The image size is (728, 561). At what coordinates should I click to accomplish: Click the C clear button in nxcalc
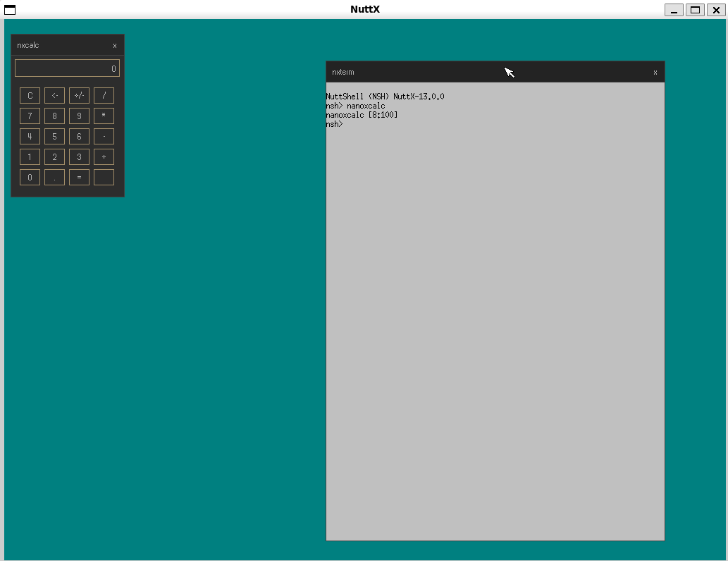coord(30,96)
